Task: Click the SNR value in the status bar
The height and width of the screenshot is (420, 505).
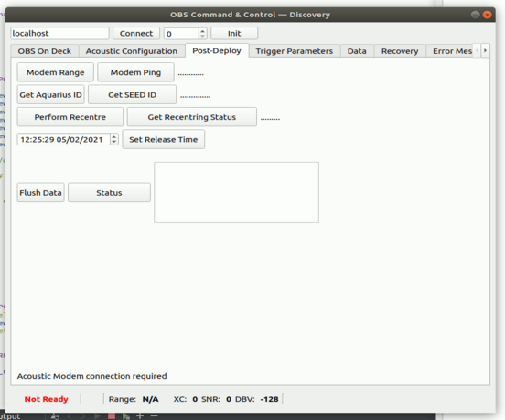Action: click(229, 399)
